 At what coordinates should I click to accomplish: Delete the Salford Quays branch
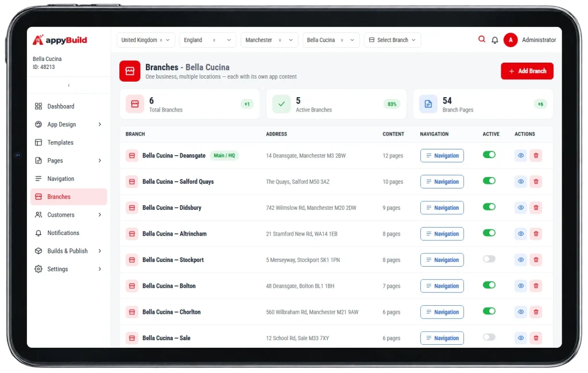536,182
